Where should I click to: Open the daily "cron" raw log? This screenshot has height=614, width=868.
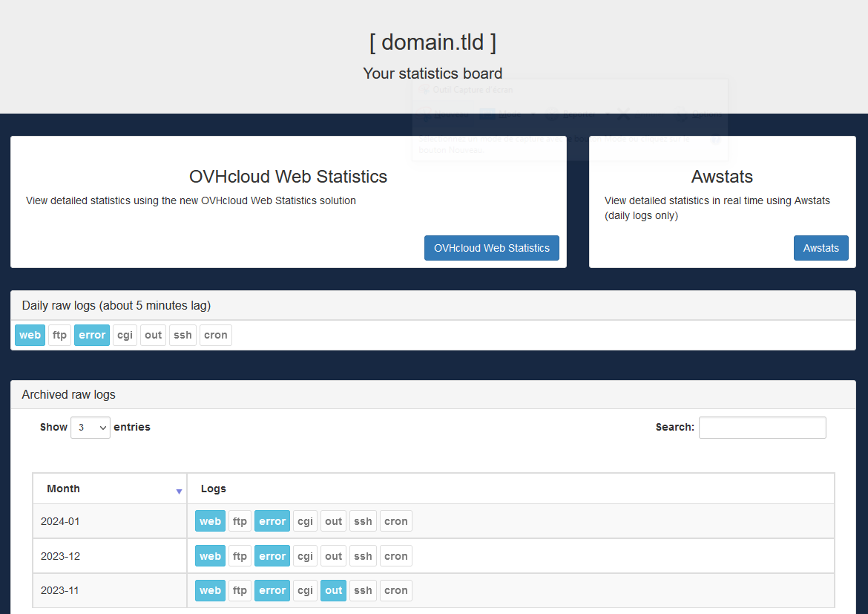215,335
